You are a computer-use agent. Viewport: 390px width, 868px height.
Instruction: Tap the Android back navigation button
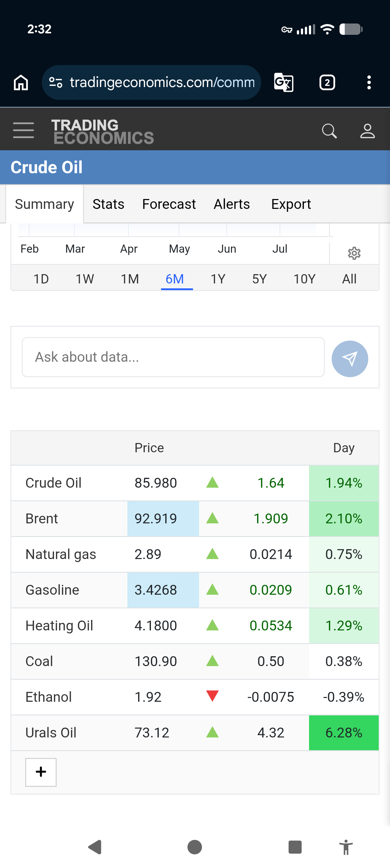click(95, 847)
